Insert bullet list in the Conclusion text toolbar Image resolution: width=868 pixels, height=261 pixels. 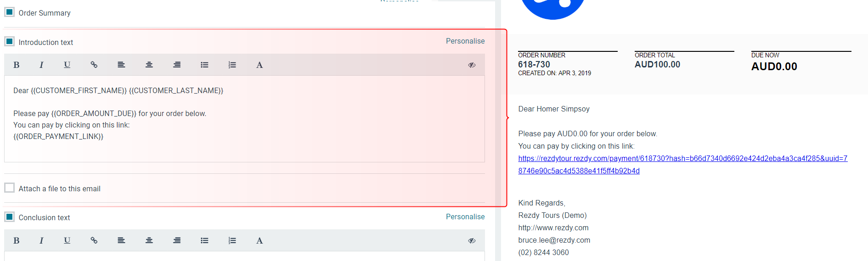(x=204, y=240)
